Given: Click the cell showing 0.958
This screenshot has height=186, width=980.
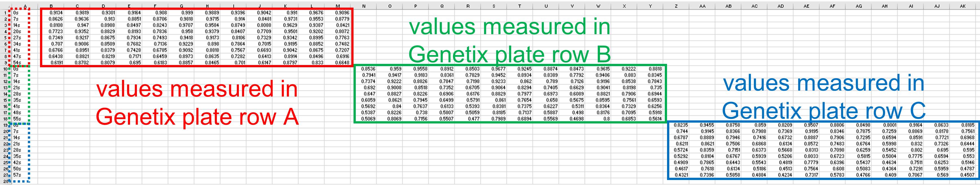Looking at the screenshot, I should [x=181, y=31].
